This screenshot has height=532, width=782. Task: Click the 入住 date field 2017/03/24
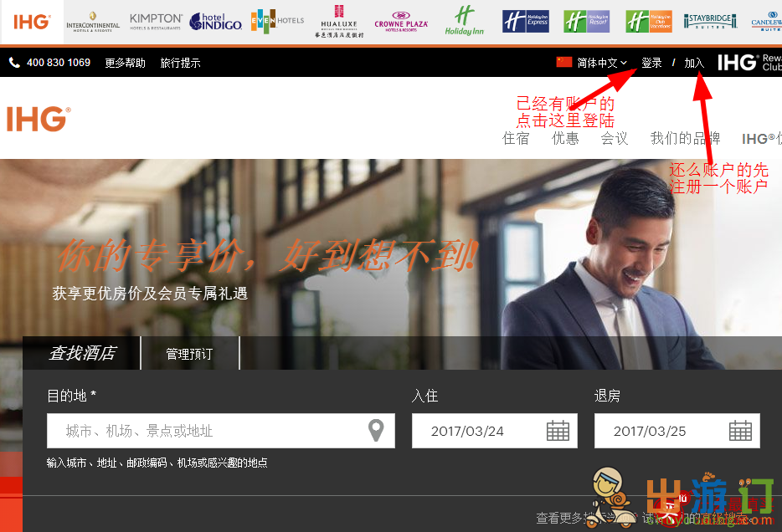tap(495, 431)
